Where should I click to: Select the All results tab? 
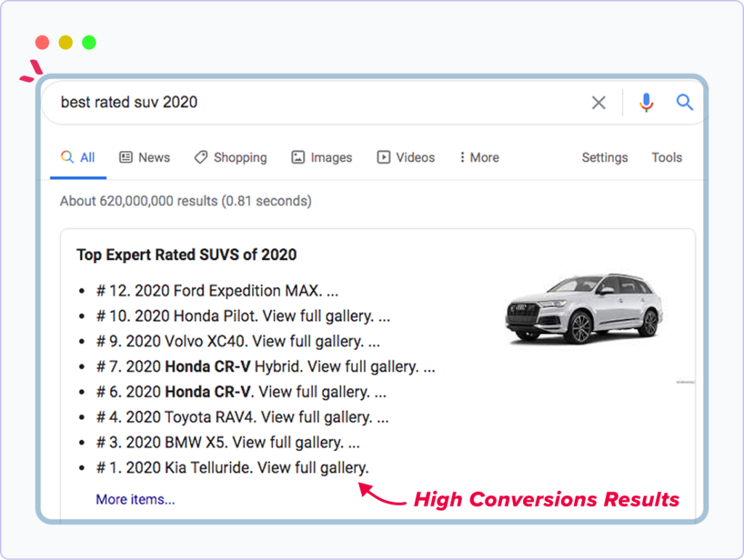coord(78,158)
